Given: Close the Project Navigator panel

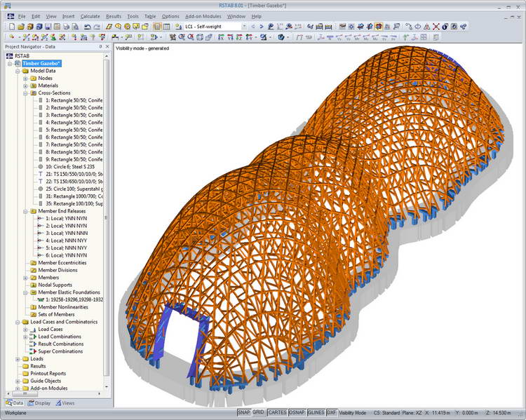Looking at the screenshot, I should point(107,47).
